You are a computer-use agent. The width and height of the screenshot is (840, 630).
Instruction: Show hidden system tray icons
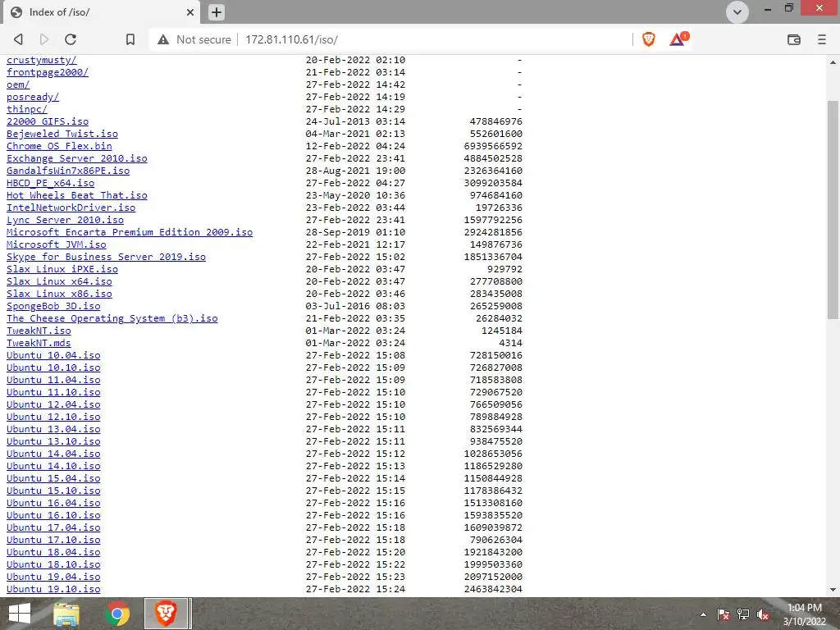pyautogui.click(x=703, y=615)
